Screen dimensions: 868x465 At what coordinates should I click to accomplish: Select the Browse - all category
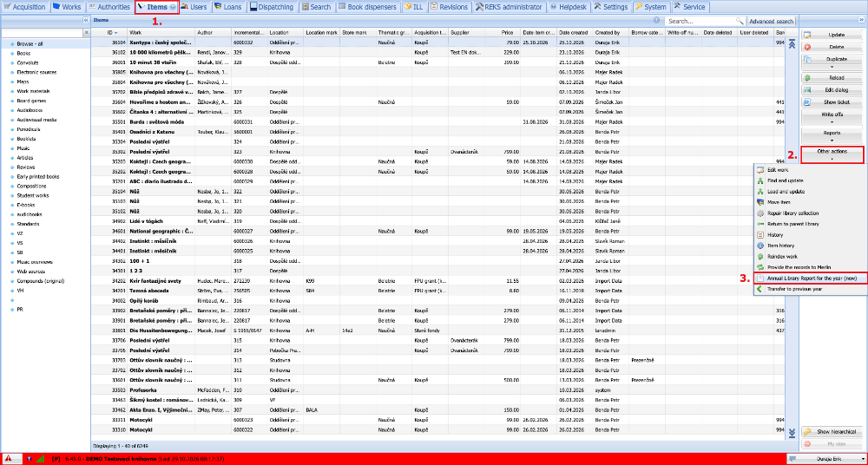[45, 43]
